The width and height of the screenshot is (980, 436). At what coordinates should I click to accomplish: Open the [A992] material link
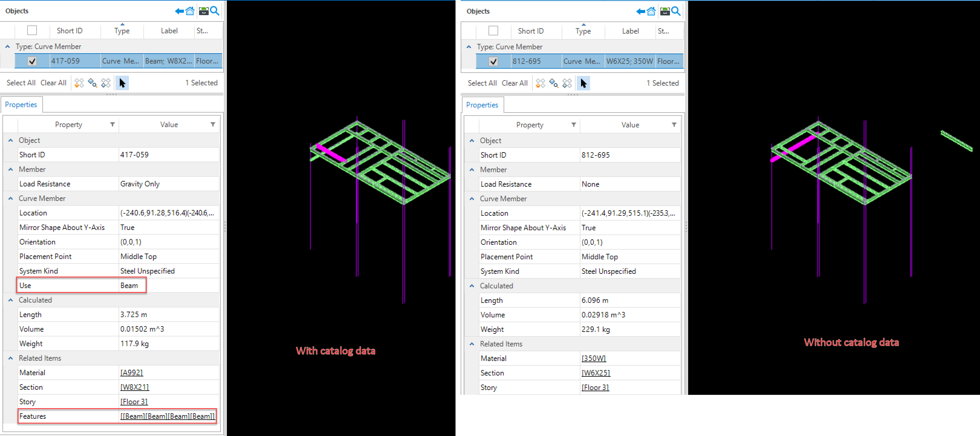pyautogui.click(x=132, y=373)
